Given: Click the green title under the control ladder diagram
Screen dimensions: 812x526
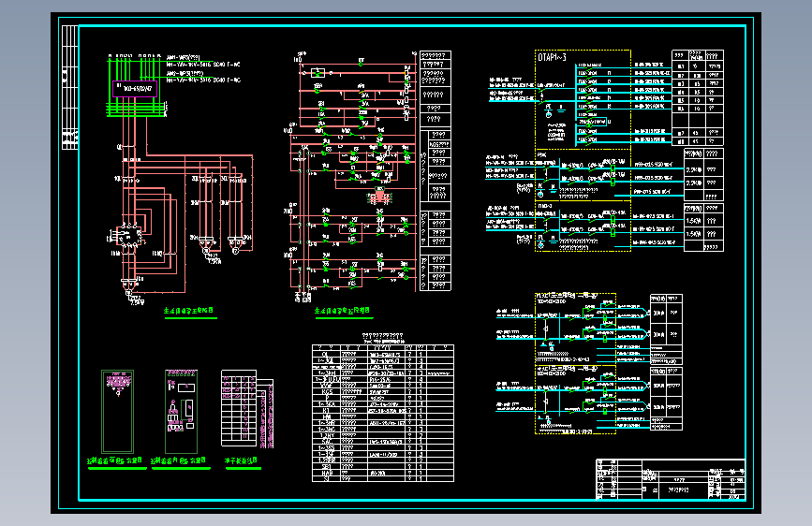Looking at the screenshot, I should (342, 311).
